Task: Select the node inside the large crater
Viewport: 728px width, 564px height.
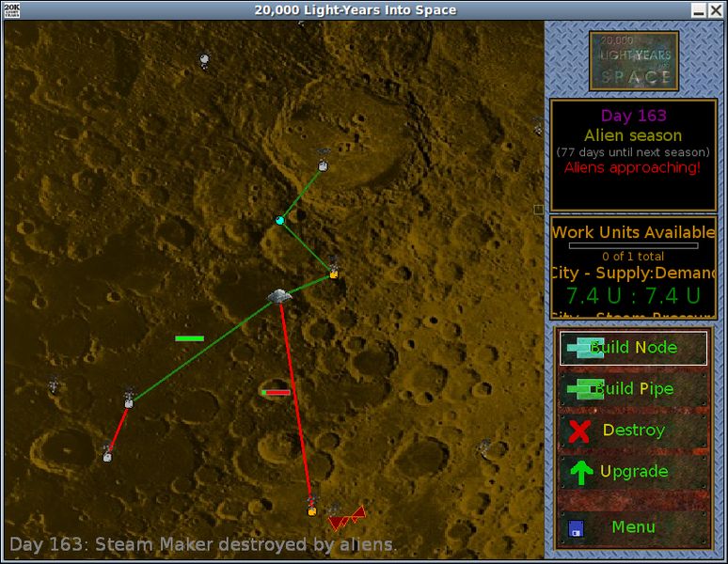Action: pos(323,165)
